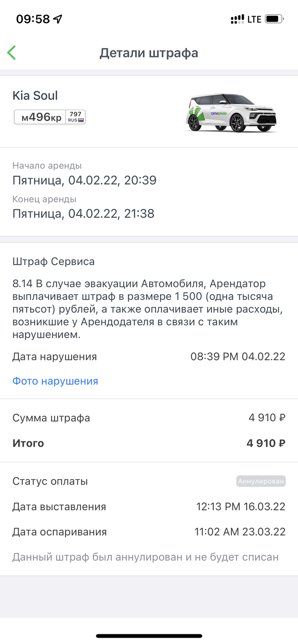Select the Начало аренды date row
The width and height of the screenshot is (298, 644).
click(84, 180)
